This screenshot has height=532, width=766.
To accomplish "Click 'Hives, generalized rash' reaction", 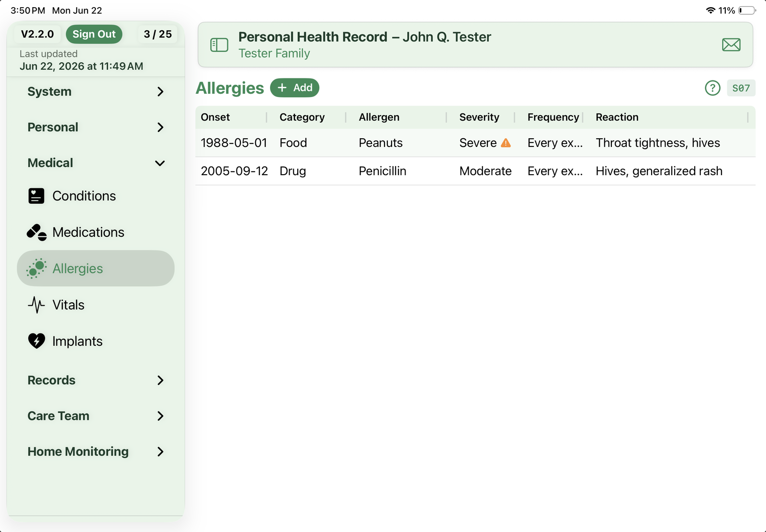I will (659, 171).
